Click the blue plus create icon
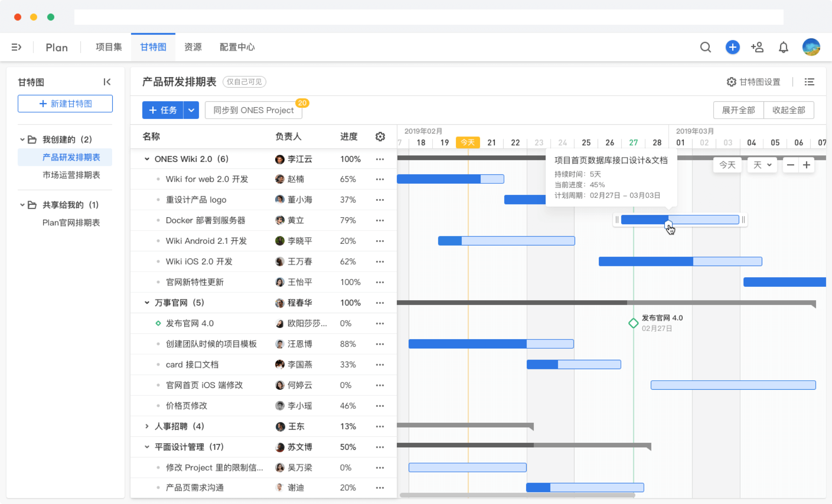The image size is (832, 504). [x=732, y=47]
